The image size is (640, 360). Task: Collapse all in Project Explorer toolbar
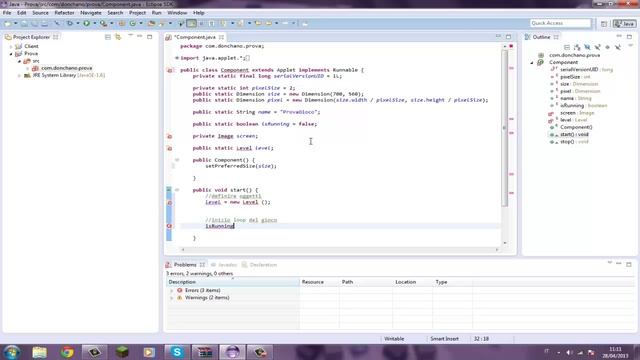click(108, 37)
